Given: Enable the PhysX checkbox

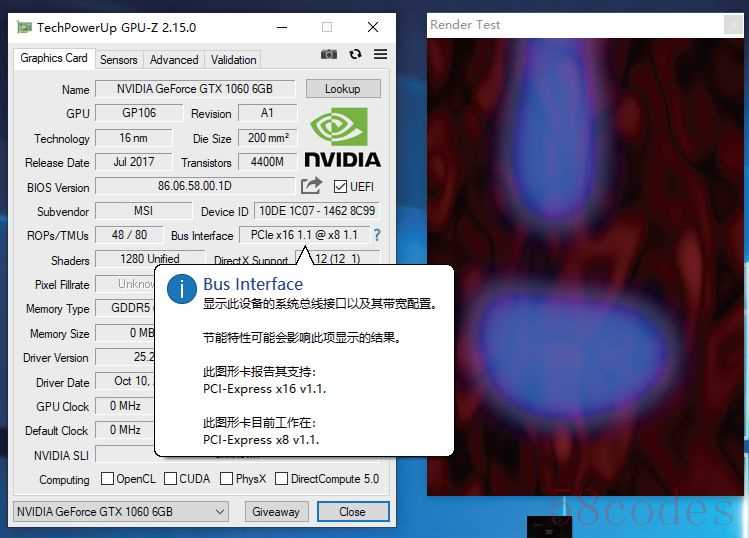Looking at the screenshot, I should pyautogui.click(x=226, y=478).
